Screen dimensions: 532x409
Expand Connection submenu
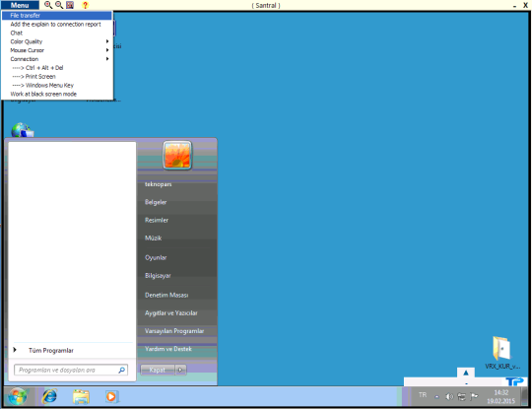click(x=57, y=59)
